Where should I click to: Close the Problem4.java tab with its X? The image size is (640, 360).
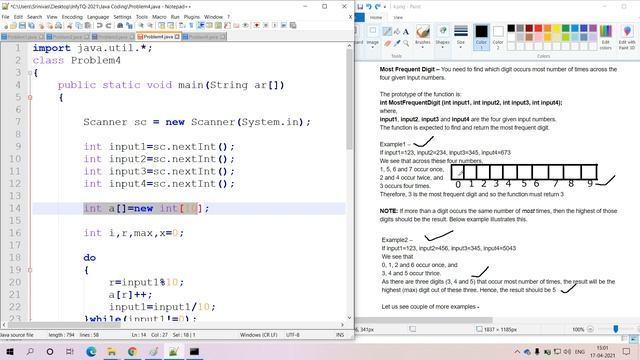click(177, 37)
